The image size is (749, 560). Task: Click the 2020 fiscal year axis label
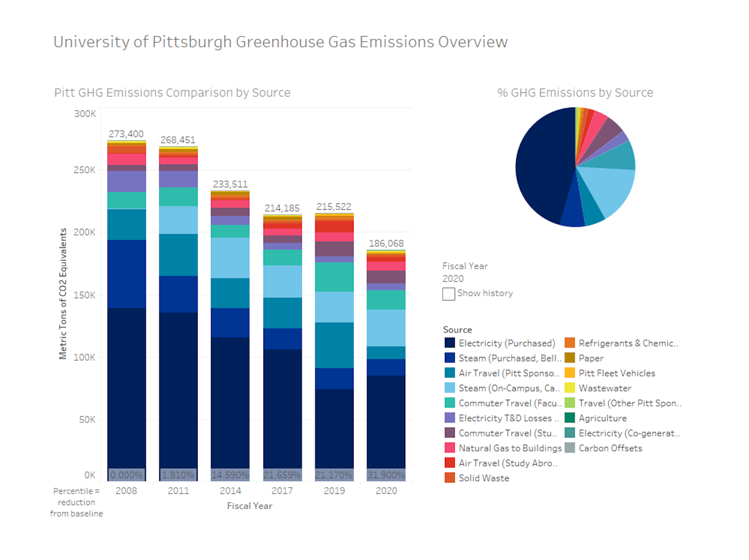coord(386,491)
